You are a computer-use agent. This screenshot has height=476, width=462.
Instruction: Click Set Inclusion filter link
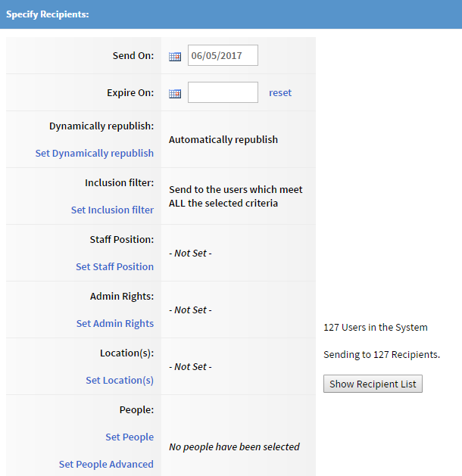click(112, 210)
